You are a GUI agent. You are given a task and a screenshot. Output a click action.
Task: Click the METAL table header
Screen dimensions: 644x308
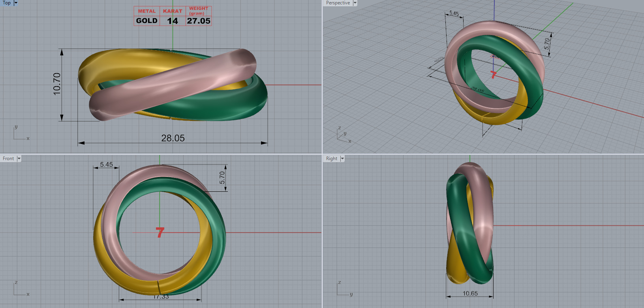(x=147, y=11)
